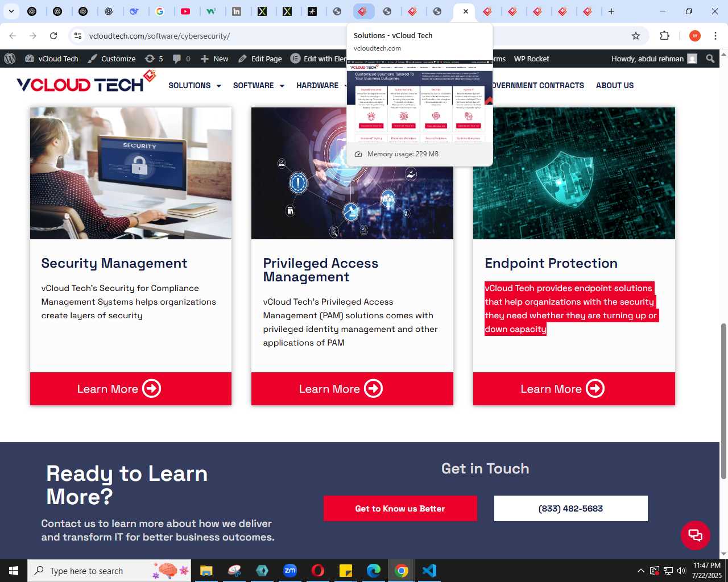Open vCloud Tech site dashboard link
Screen dimensions: 728x582
[x=51, y=59]
